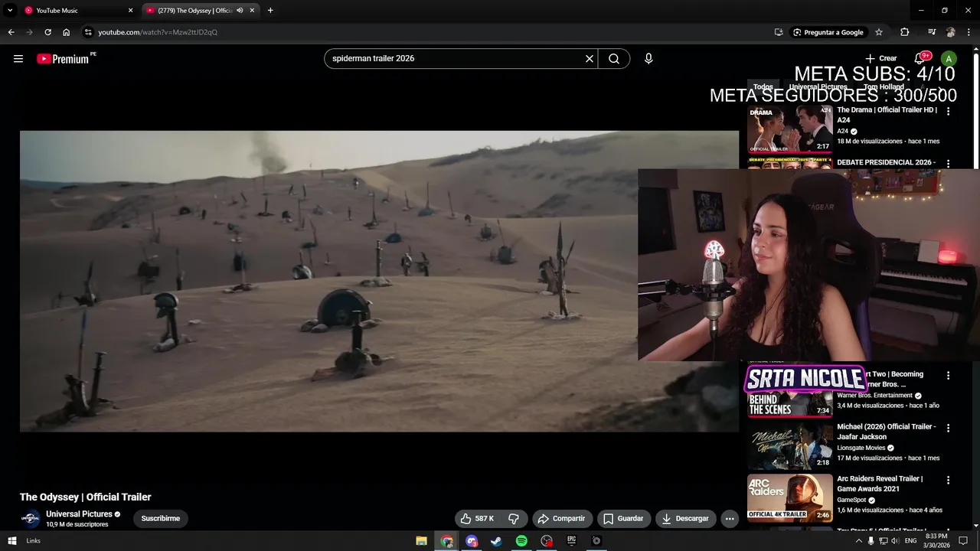Open the account avatar menu
Viewport: 980px width, 551px height.
click(949, 59)
